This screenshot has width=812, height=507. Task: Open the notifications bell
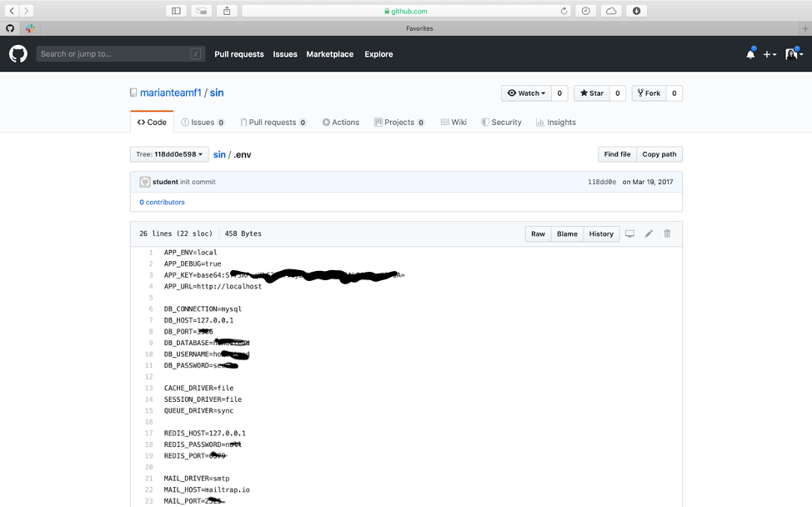(x=750, y=54)
